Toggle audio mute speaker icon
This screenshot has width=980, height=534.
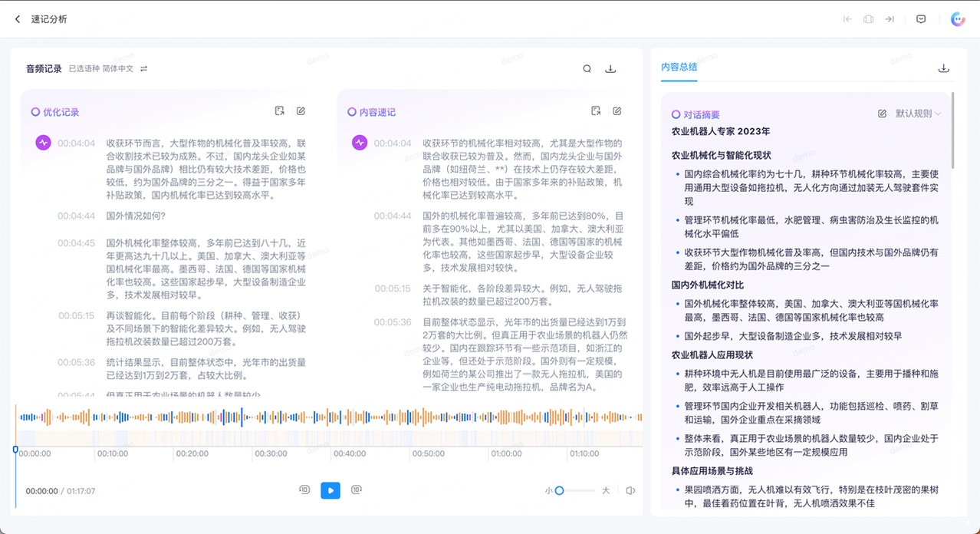point(630,490)
